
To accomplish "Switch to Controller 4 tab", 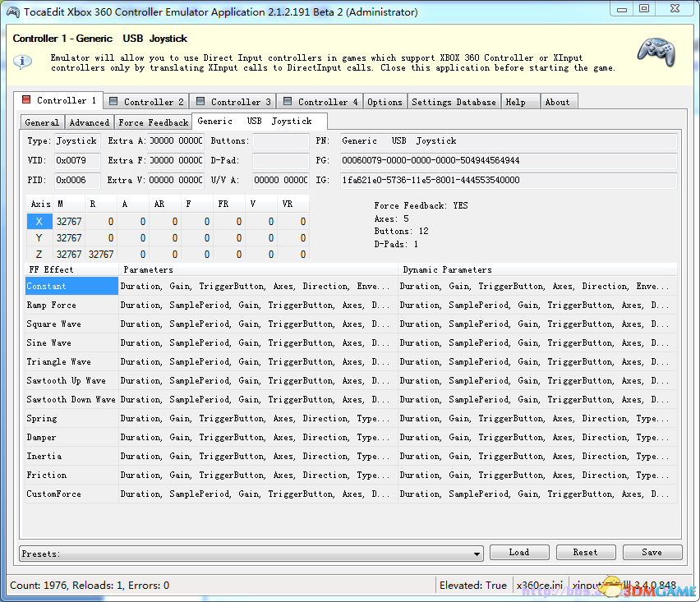I will (x=320, y=101).
